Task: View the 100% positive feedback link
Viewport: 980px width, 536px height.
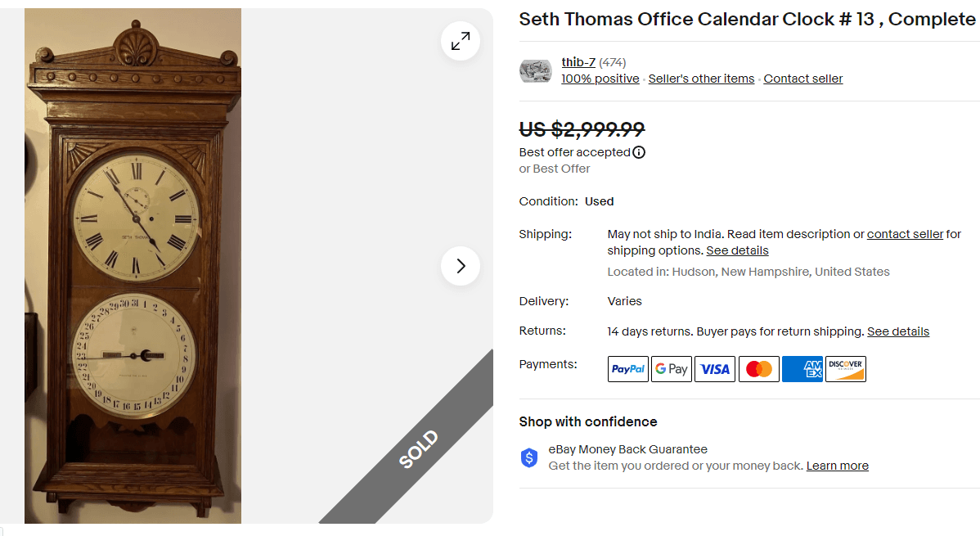Action: [600, 79]
